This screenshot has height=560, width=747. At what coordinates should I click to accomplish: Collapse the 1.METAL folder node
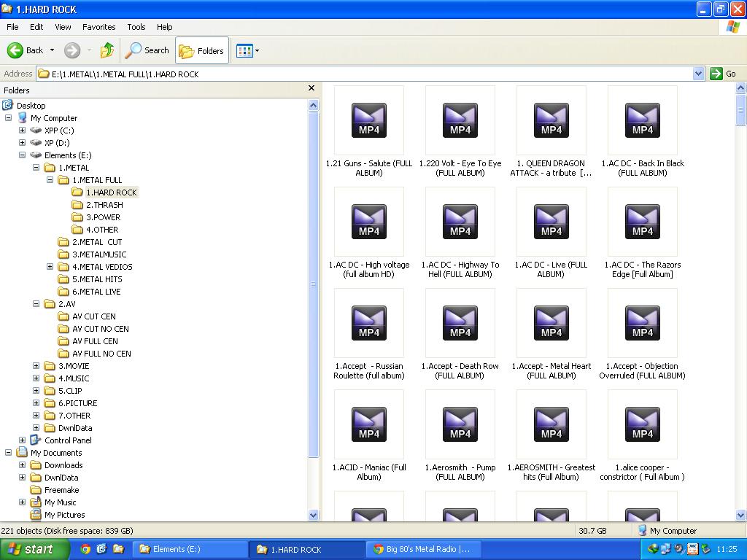point(36,167)
